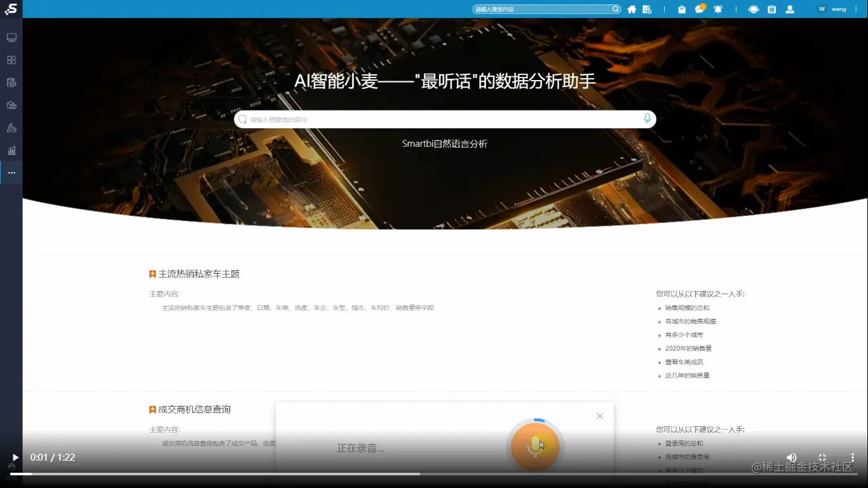The width and height of the screenshot is (868, 488).
Task: Click the voice input icon in the search box
Action: [647, 119]
